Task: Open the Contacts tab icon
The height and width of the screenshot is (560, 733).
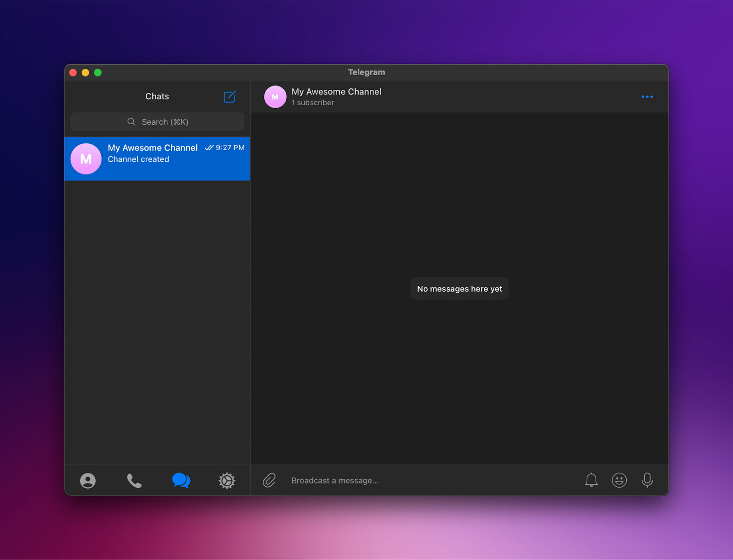Action: tap(88, 480)
